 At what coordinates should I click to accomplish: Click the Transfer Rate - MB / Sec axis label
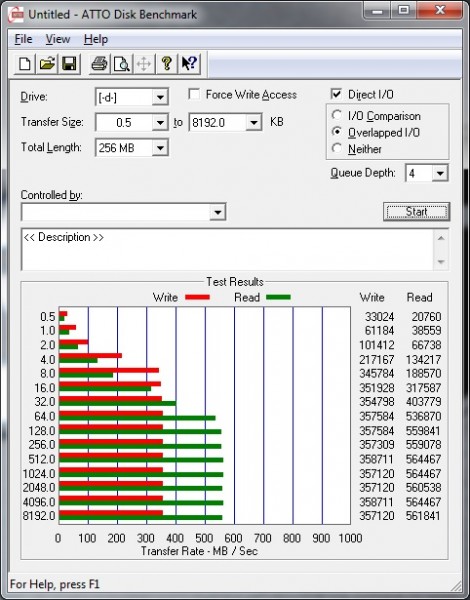tap(199, 551)
